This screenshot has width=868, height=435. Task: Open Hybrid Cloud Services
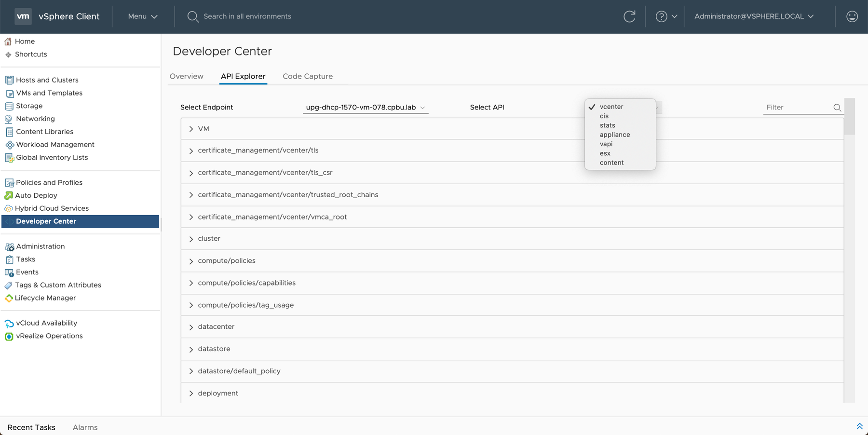pos(52,208)
